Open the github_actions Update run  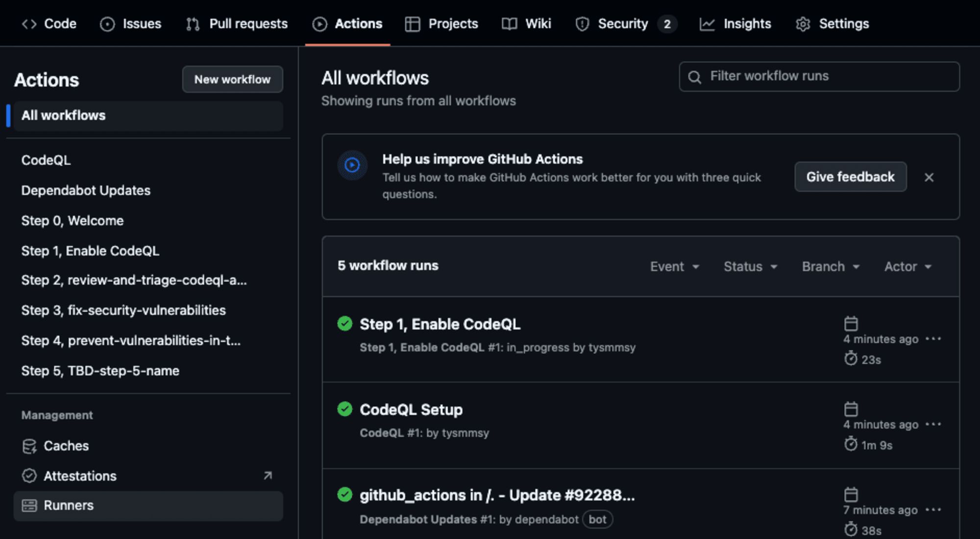[x=497, y=495]
